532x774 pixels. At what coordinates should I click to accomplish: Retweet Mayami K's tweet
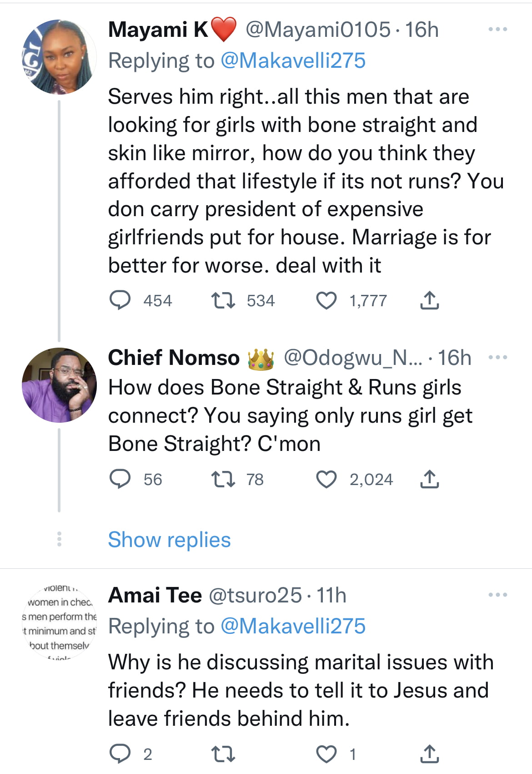click(223, 300)
